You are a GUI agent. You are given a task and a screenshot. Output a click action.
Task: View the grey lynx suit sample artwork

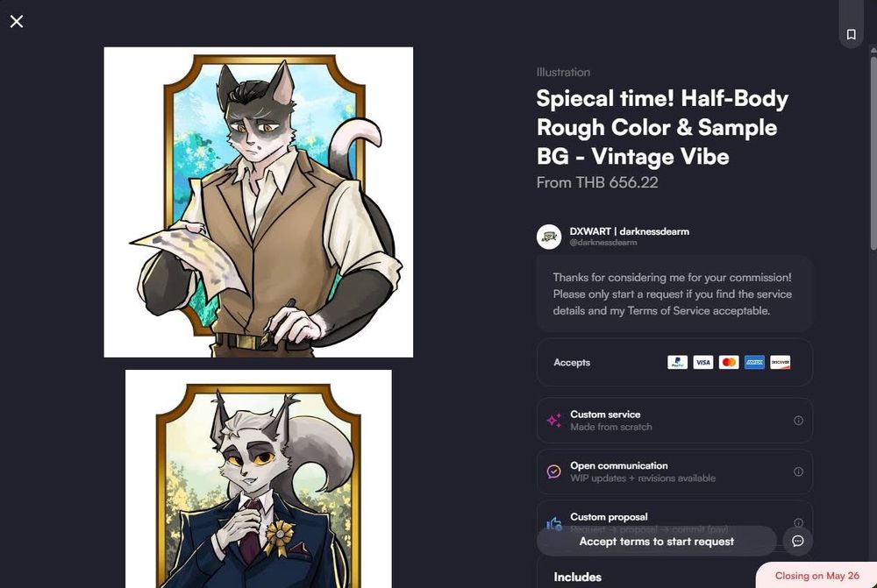(259, 478)
